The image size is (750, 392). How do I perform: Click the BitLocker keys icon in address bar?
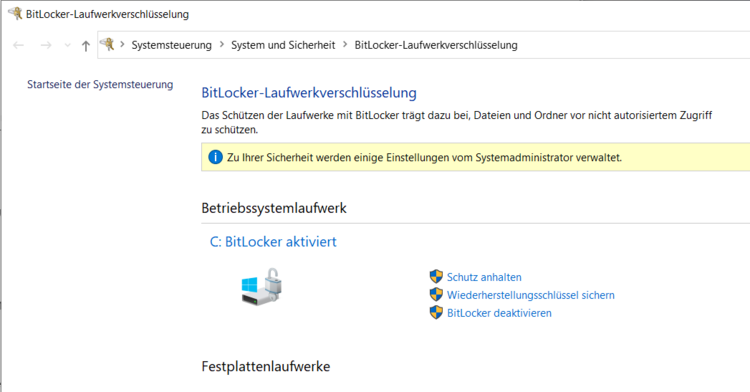tap(107, 44)
